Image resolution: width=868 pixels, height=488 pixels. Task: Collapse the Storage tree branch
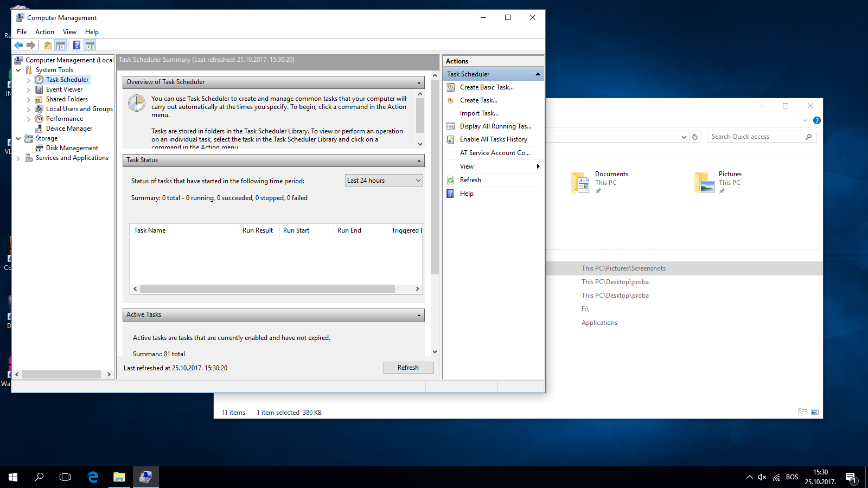pyautogui.click(x=18, y=138)
